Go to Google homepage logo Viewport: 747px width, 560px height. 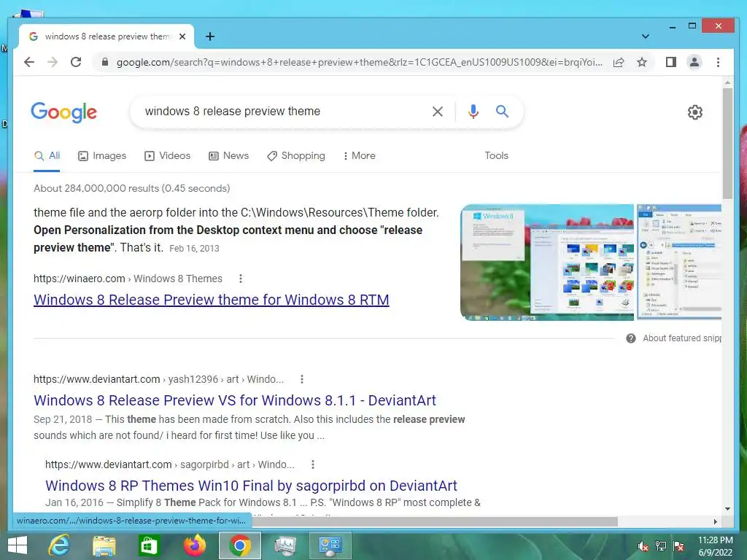(x=64, y=112)
